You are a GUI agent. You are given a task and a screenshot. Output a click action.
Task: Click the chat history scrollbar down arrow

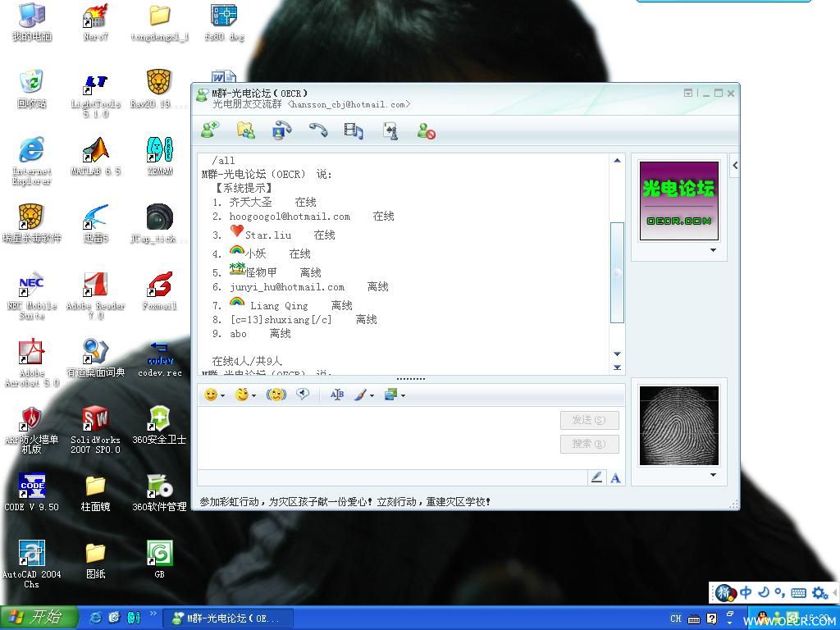[617, 354]
